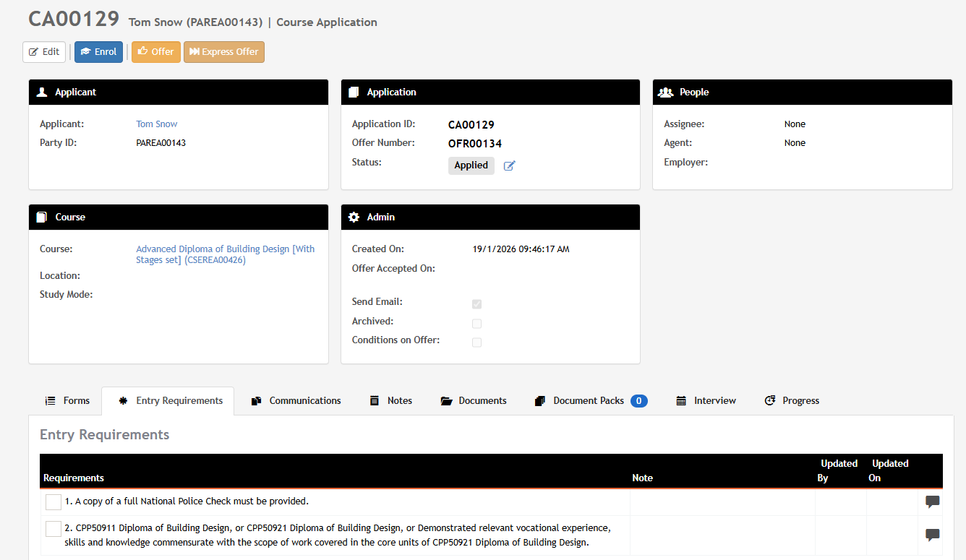
Task: Click the Assignee value None
Action: (x=795, y=124)
